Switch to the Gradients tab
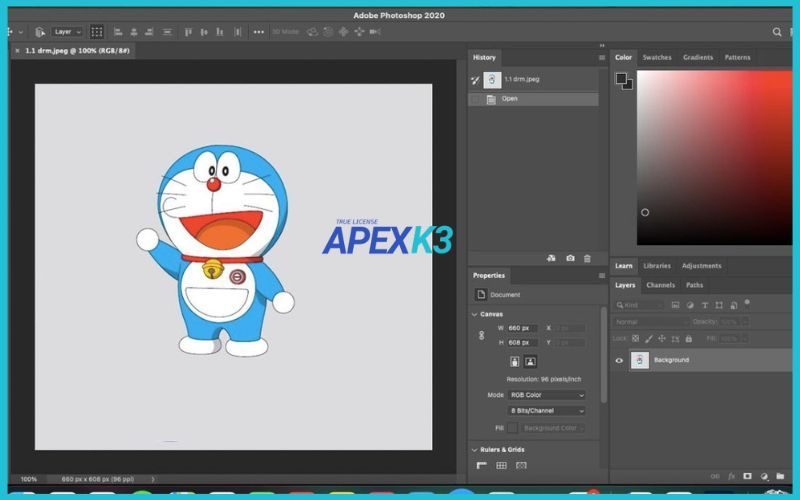Screen dimensions: 800x500 click(x=698, y=58)
